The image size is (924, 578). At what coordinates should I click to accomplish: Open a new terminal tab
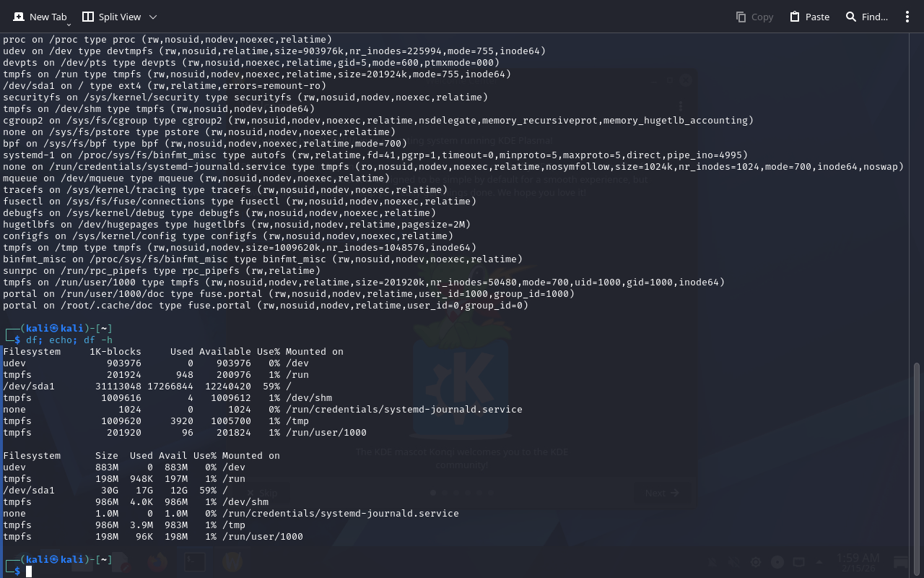[40, 17]
